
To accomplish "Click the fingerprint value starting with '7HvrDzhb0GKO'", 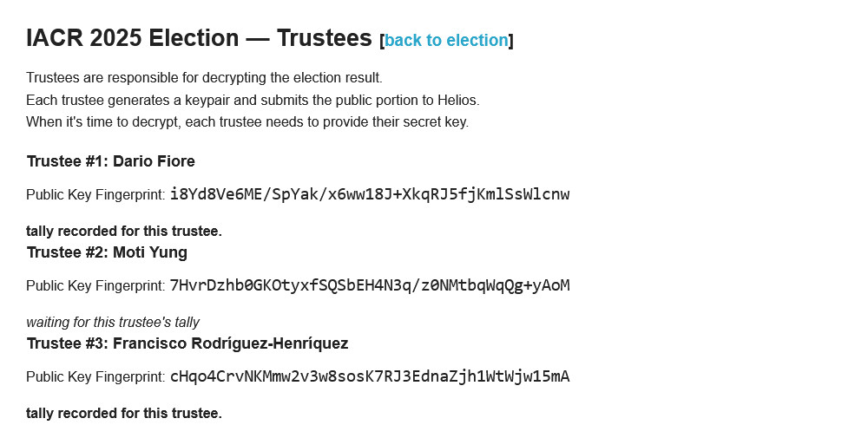I will [x=370, y=284].
